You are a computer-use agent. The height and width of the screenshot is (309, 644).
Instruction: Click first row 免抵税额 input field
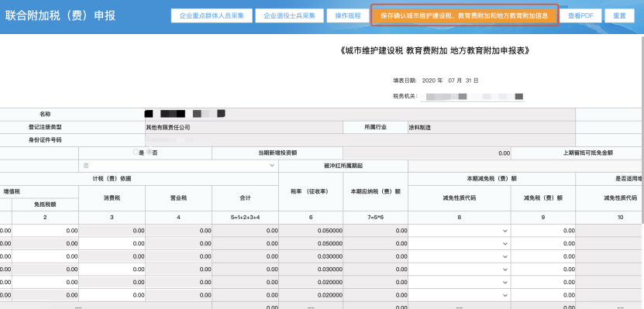point(45,231)
